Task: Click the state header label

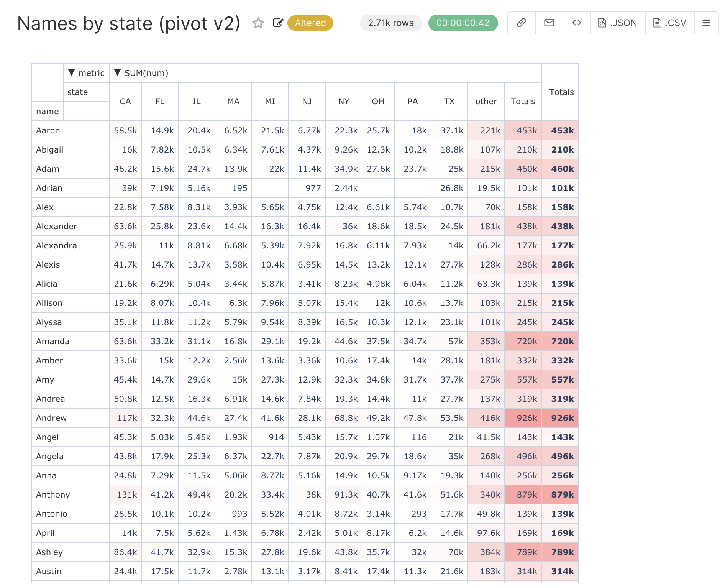Action: (78, 92)
